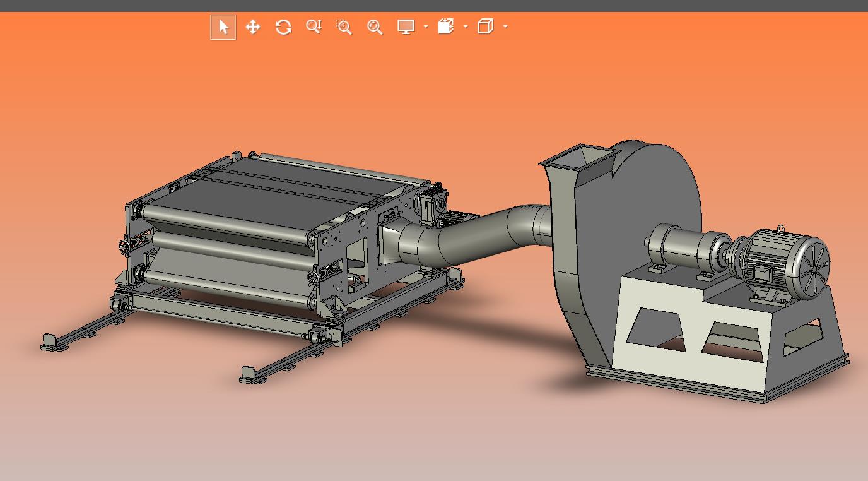
Task: Open the dropdown arrow beside monitor icon
Action: click(x=426, y=27)
